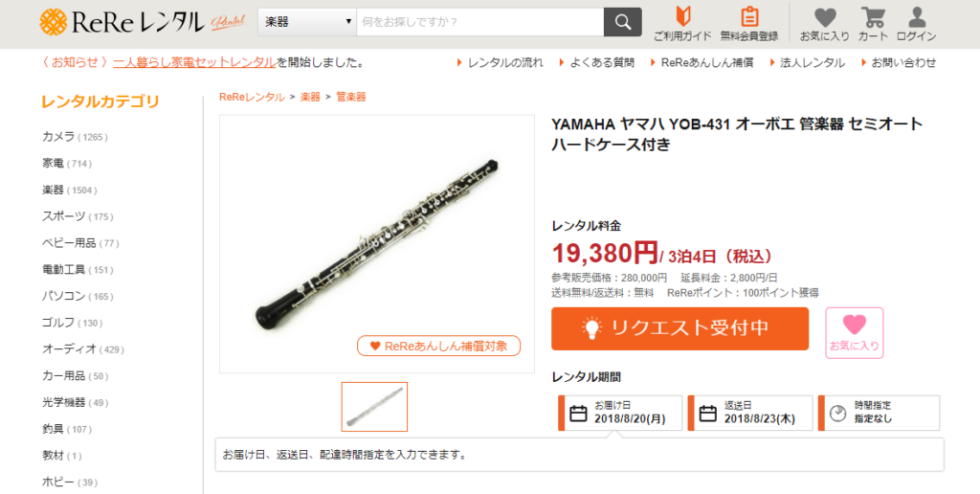Add product to favorites with pink heart button

tap(854, 332)
